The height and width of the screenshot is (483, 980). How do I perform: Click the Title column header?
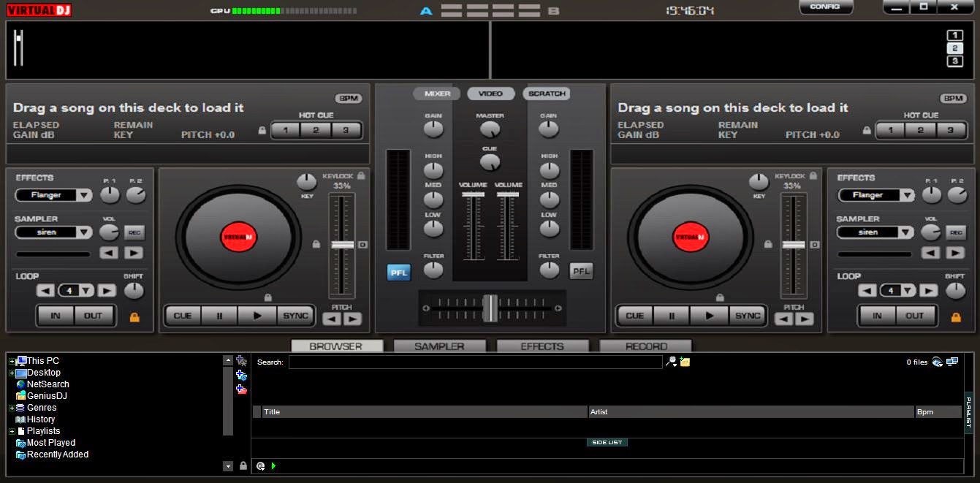[425, 412]
